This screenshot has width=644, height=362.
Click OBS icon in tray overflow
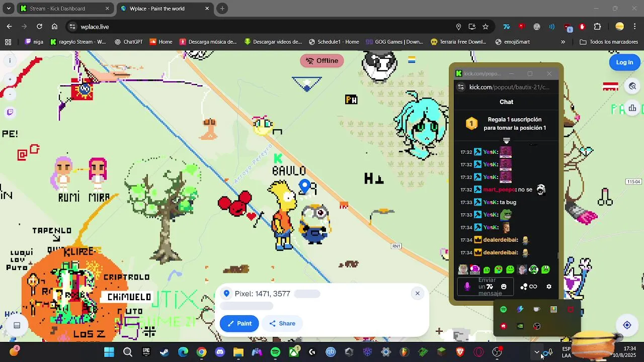pos(537,326)
